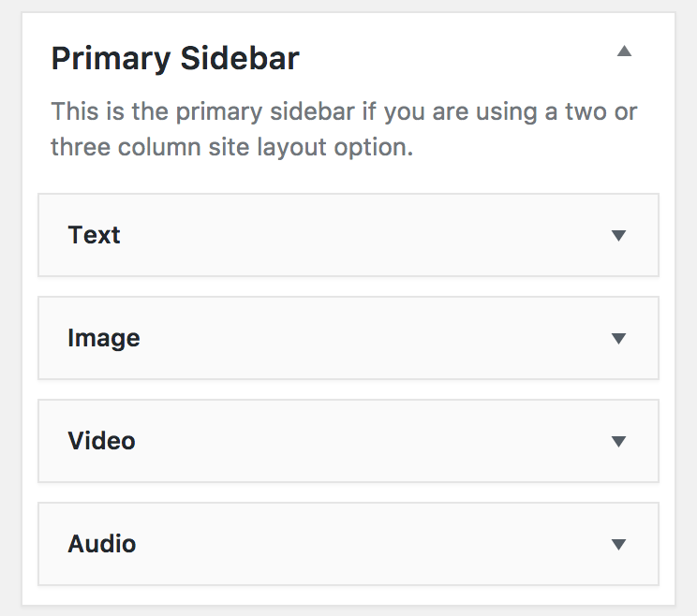Click empty middle of Audio widget bar
This screenshot has width=697, height=616.
click(x=356, y=544)
